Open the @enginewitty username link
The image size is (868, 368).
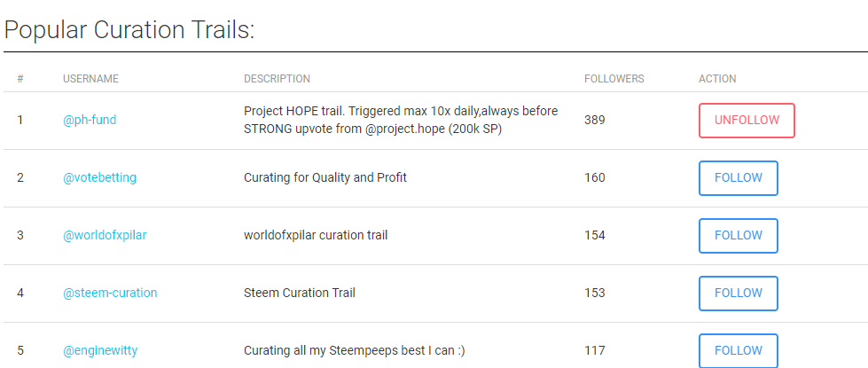[102, 351]
